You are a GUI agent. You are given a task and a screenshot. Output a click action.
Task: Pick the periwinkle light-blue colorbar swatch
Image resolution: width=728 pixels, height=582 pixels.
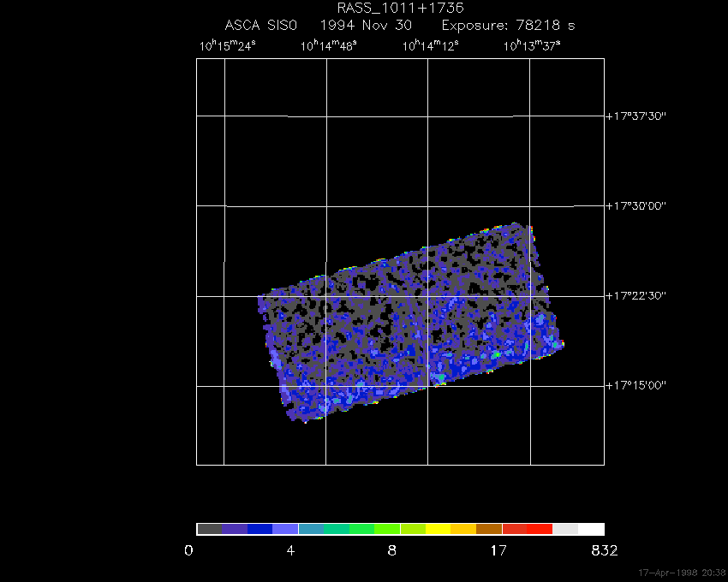tap(285, 529)
